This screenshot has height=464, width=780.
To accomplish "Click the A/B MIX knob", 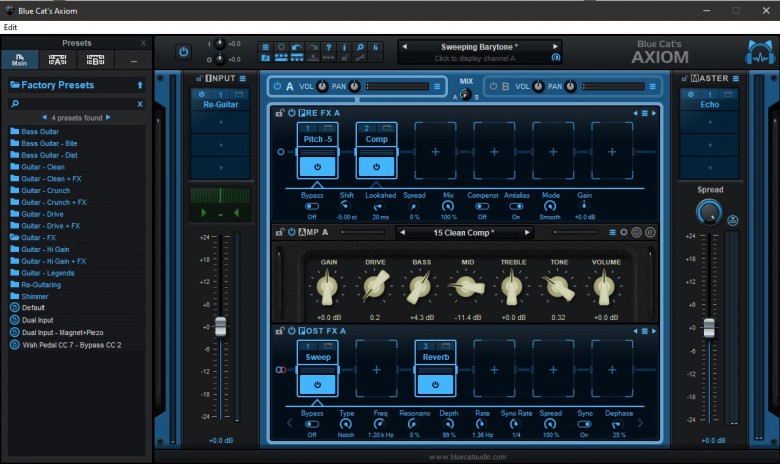I will pos(465,94).
